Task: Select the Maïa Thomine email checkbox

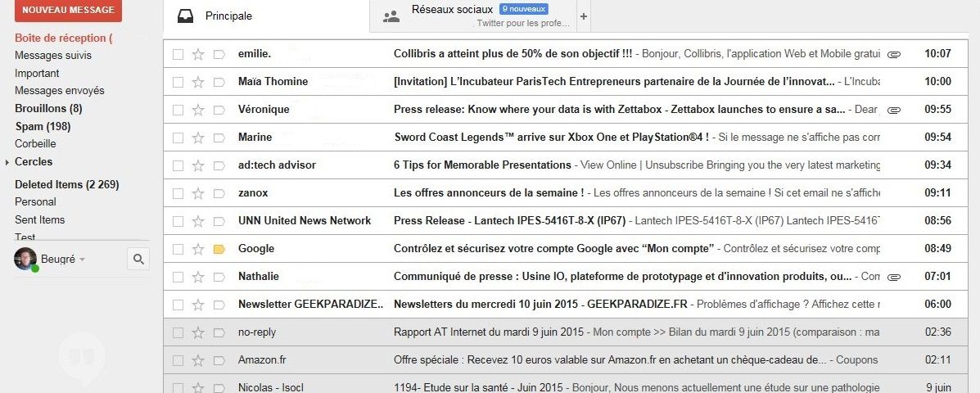Action: (x=178, y=82)
